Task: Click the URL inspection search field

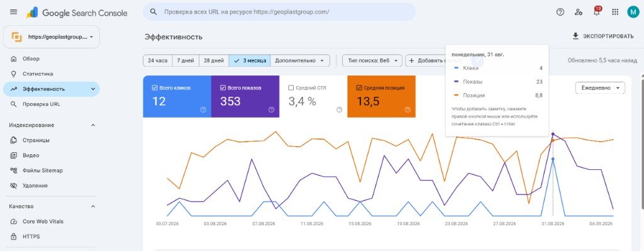Action: pyautogui.click(x=279, y=12)
